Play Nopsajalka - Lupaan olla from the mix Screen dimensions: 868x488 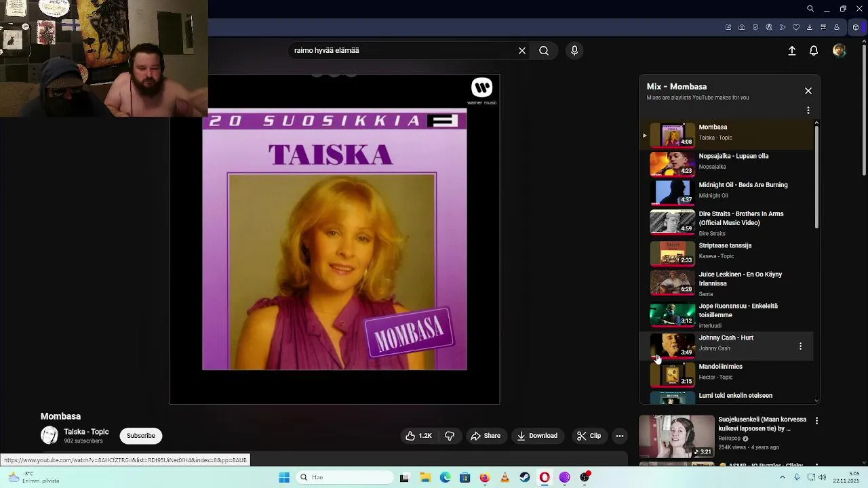[x=726, y=163]
